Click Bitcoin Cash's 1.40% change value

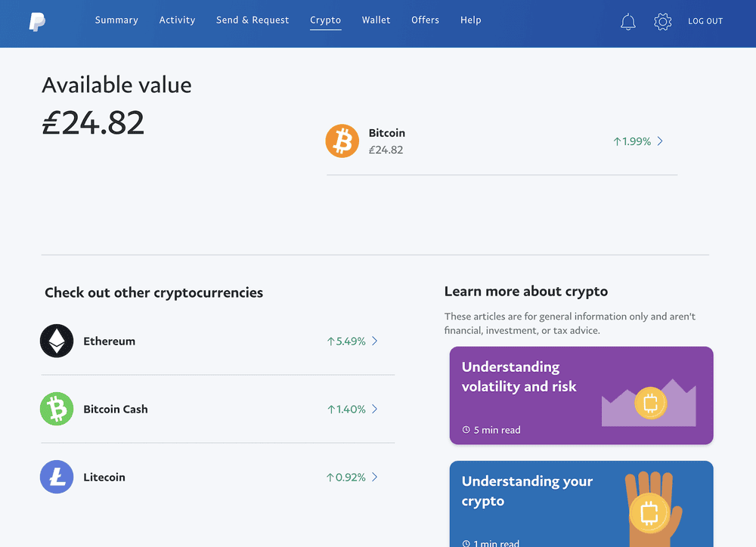click(346, 409)
